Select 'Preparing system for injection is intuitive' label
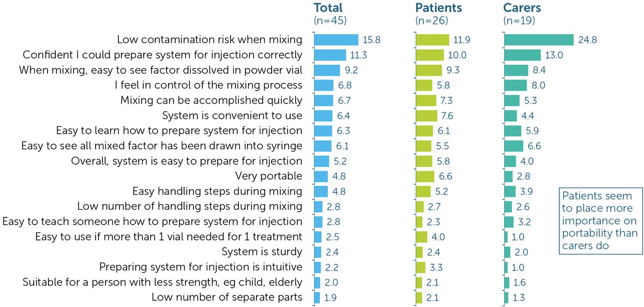This screenshot has width=644, height=307. pyautogui.click(x=201, y=268)
